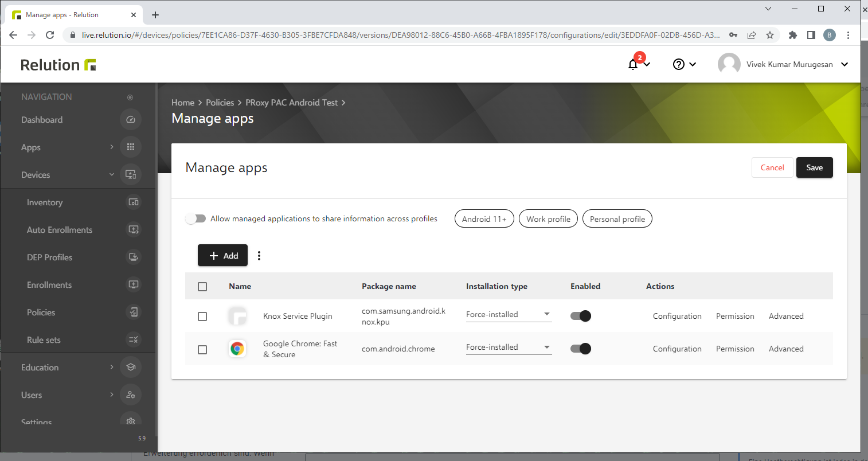This screenshot has height=461, width=868.
Task: Click the Save button
Action: [x=814, y=167]
